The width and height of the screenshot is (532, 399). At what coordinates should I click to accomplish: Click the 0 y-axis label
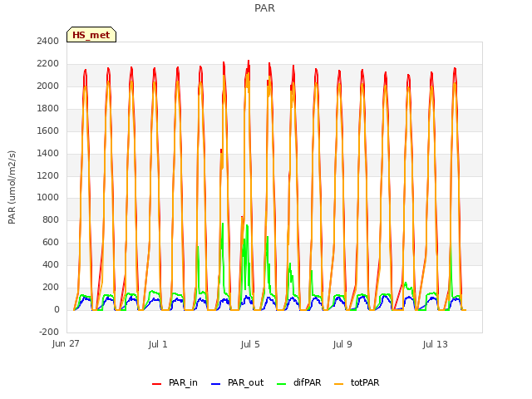tap(57, 309)
